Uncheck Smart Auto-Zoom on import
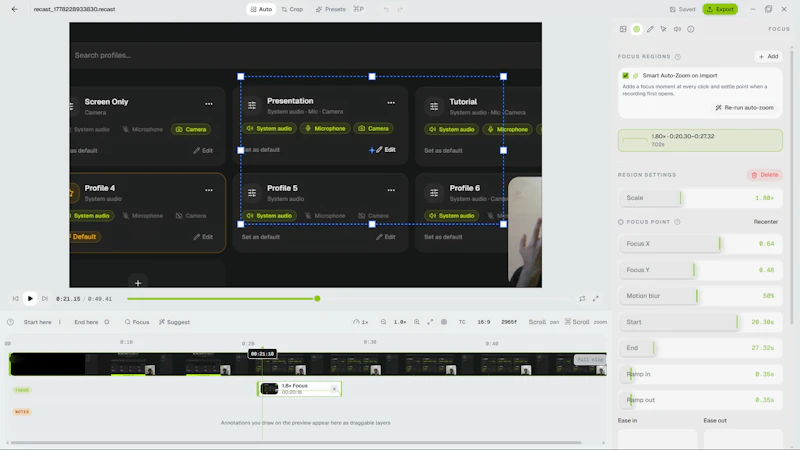This screenshot has width=800, height=450. pyautogui.click(x=626, y=76)
